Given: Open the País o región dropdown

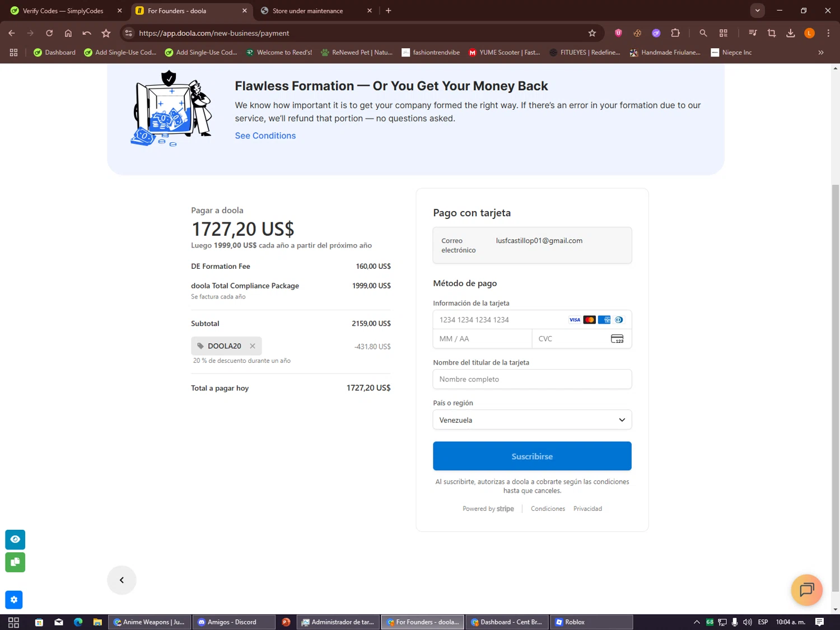Looking at the screenshot, I should [532, 420].
